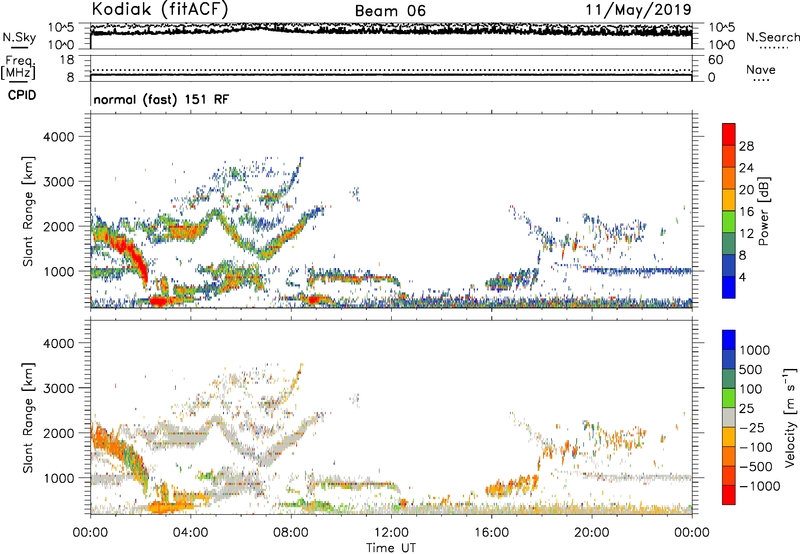Select the "Beam 06" header label

coord(390,11)
